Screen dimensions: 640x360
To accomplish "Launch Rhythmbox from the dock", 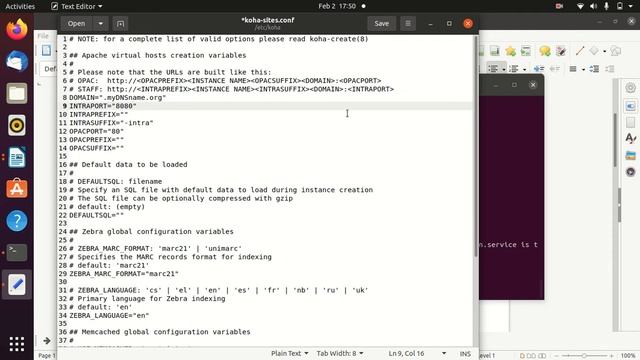I will coord(17,125).
